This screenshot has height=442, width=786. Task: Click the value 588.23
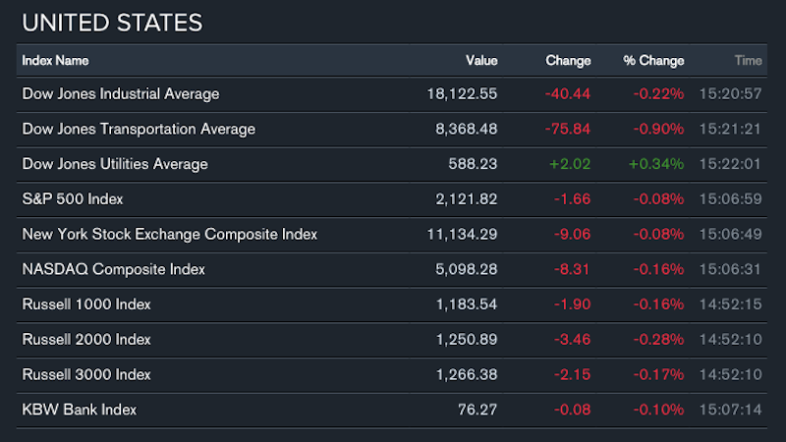pos(473,164)
